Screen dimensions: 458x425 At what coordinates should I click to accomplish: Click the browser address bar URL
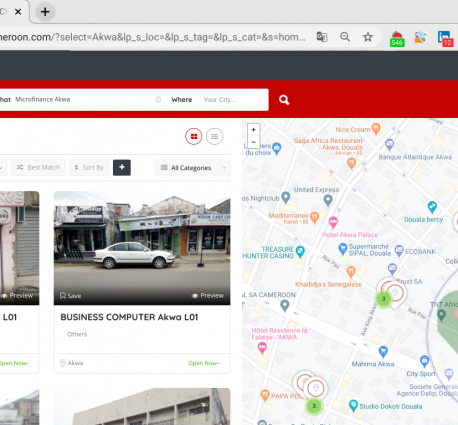[x=153, y=37]
